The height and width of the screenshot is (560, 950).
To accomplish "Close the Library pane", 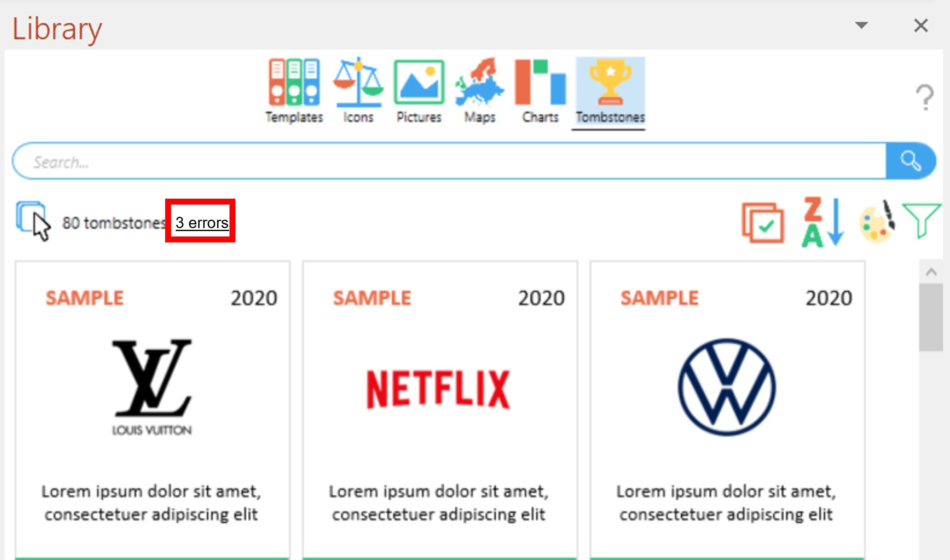I will tap(921, 26).
